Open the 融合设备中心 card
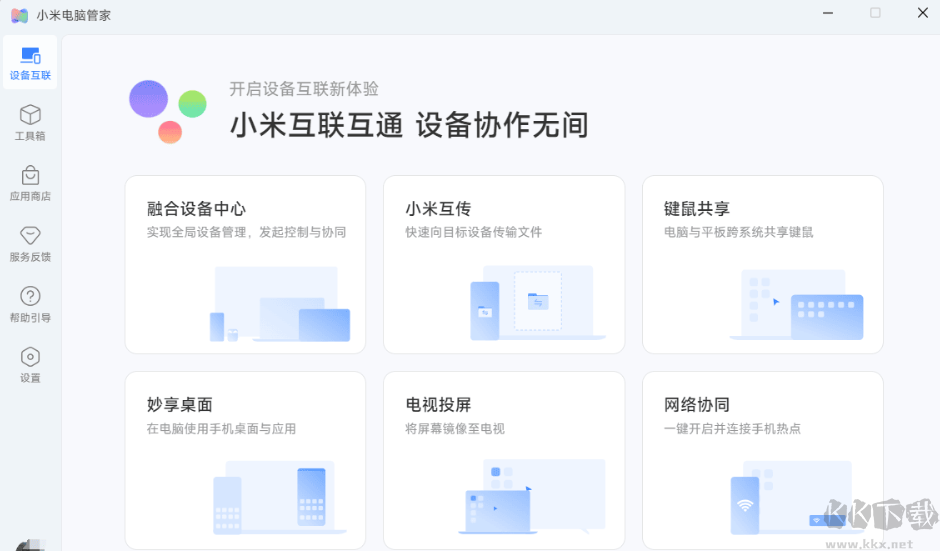The image size is (940, 551). point(245,264)
